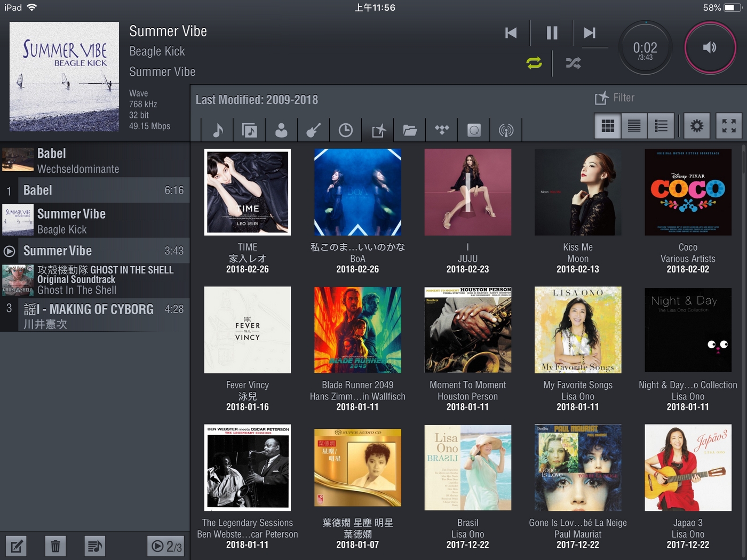This screenshot has width=747, height=560.
Task: Open the songs tab with the note icon
Action: [218, 130]
